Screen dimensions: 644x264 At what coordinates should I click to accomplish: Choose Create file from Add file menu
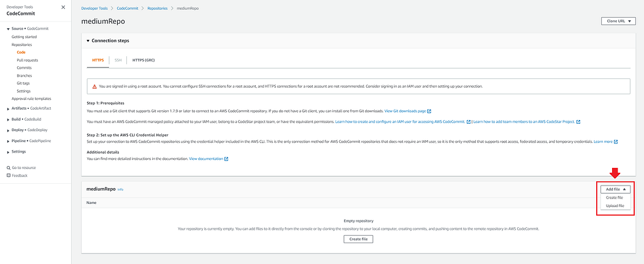pos(614,198)
